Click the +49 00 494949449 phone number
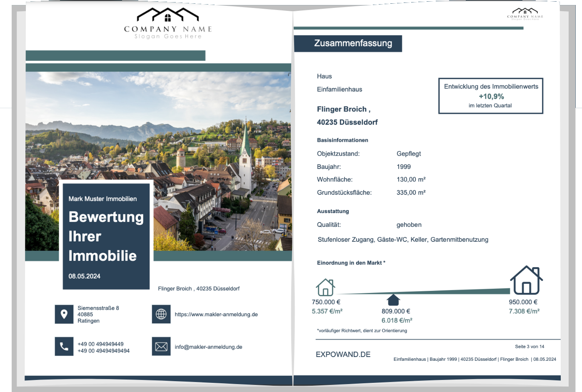 click(x=100, y=344)
